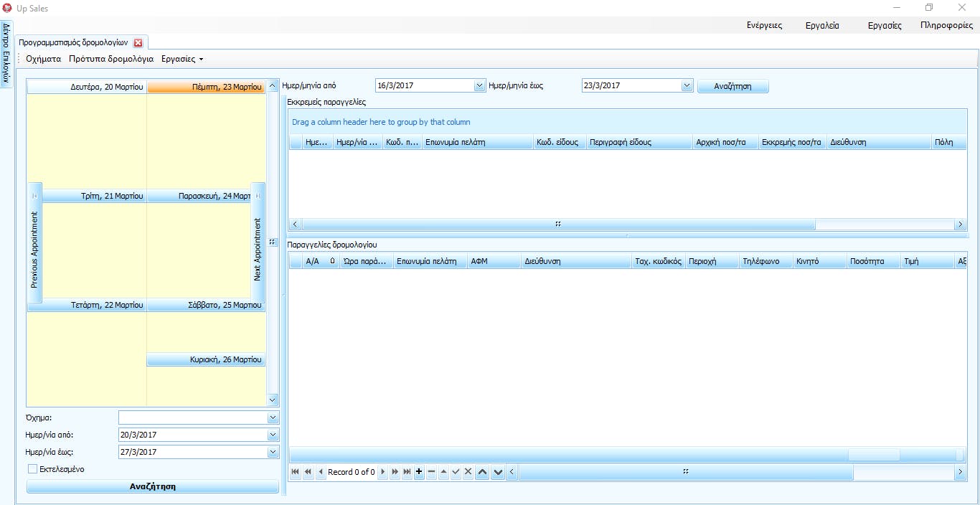
Task: Confirm edit with the checkmark icon
Action: (456, 472)
